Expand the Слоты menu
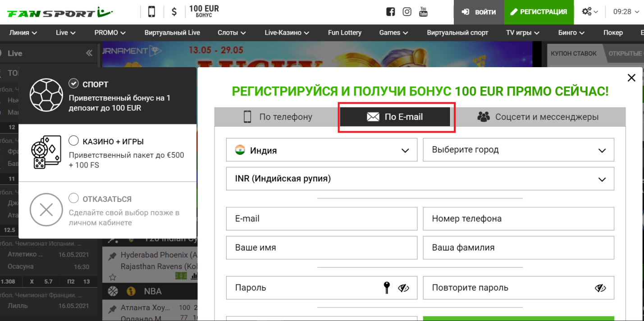Screen dimensions: 644x321 pos(232,32)
